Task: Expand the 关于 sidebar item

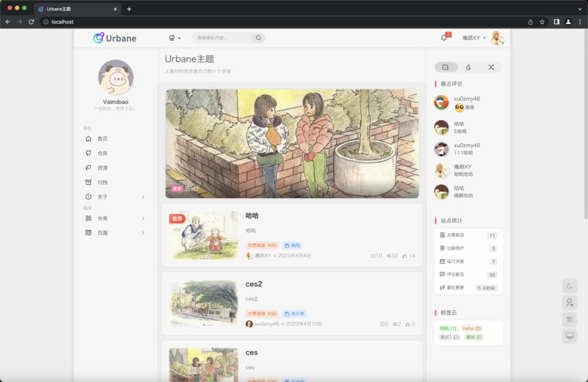Action: tap(115, 197)
